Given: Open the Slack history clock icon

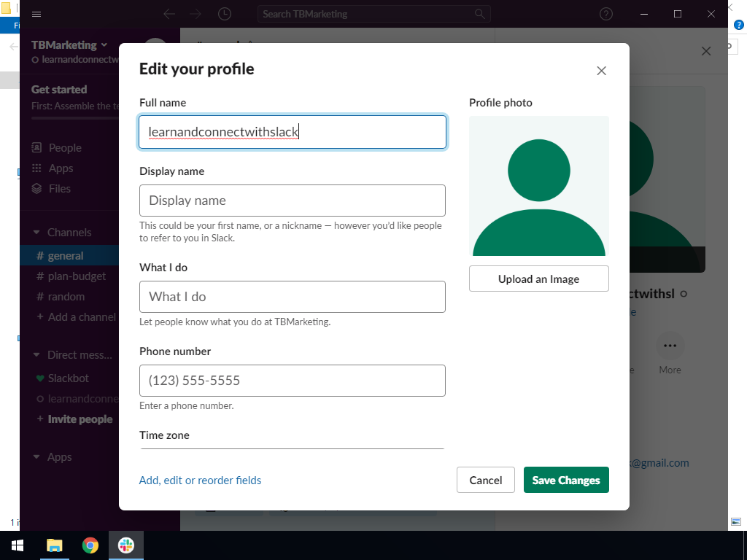Looking at the screenshot, I should [225, 15].
